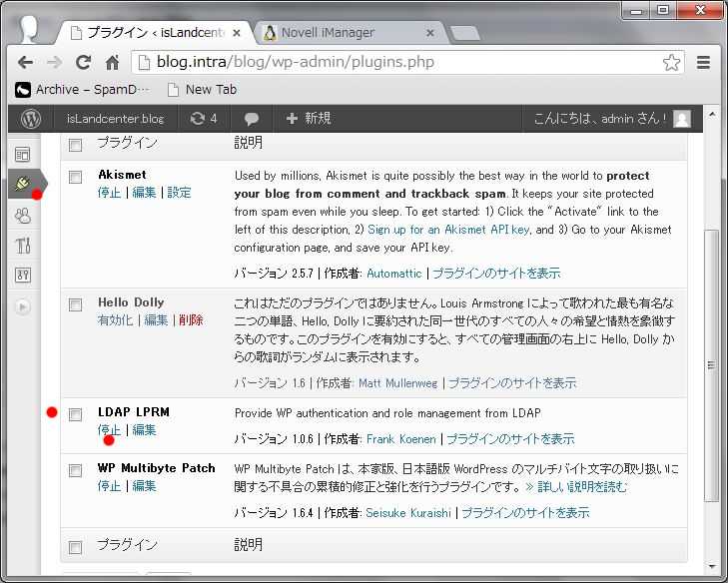The image size is (728, 583).
Task: Edit LDAP LPRM via 編集 link
Action: (144, 430)
